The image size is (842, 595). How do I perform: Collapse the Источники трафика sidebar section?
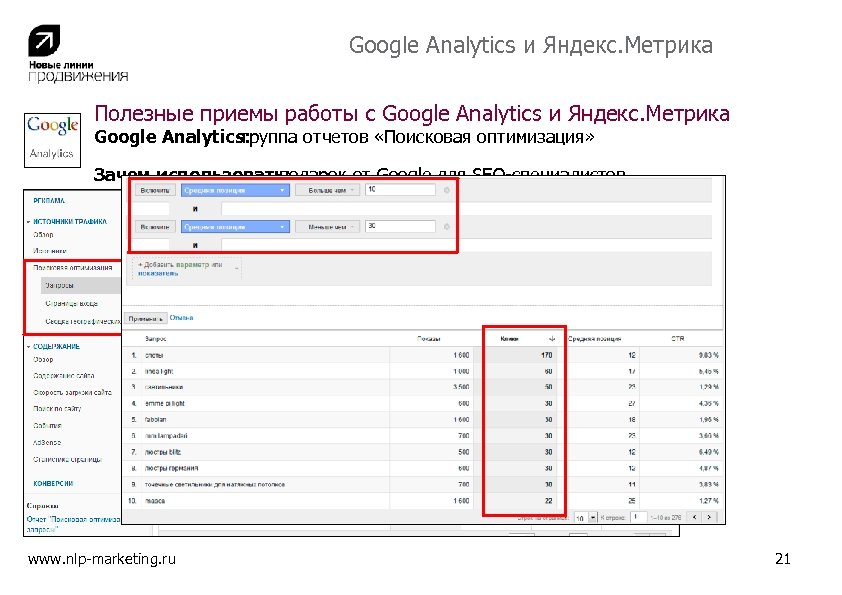tap(28, 221)
